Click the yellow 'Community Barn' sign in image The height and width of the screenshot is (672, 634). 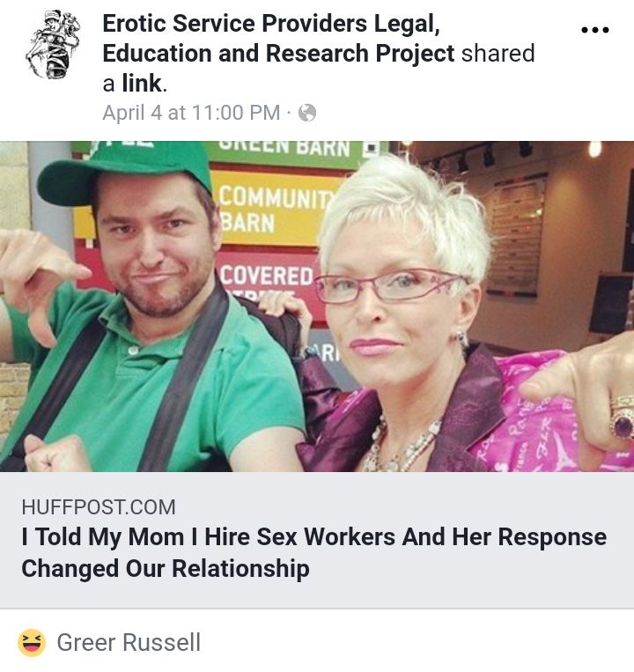coord(274,209)
